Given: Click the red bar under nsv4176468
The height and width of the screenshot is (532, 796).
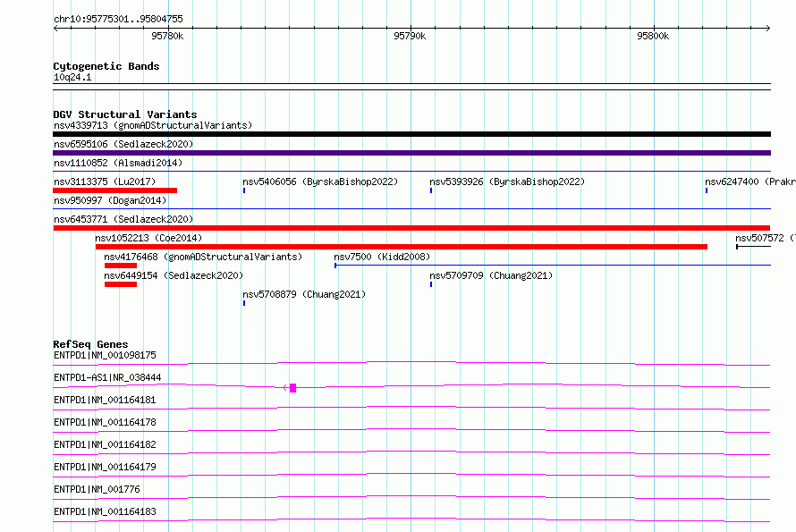Looking at the screenshot, I should [x=121, y=266].
